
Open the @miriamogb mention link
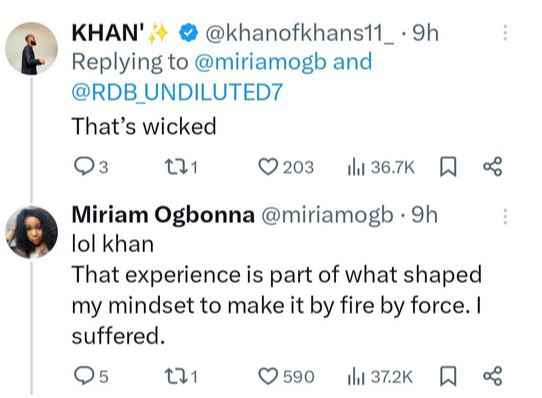(x=260, y=63)
